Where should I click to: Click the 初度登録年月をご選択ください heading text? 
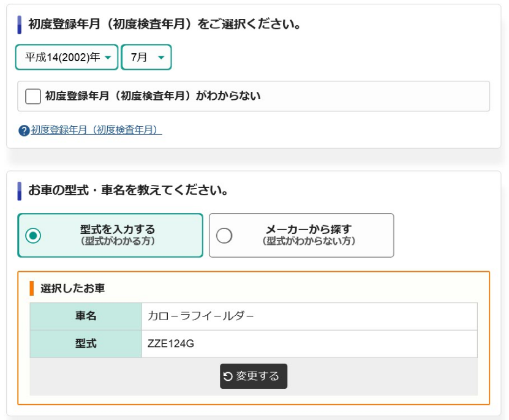coord(164,24)
